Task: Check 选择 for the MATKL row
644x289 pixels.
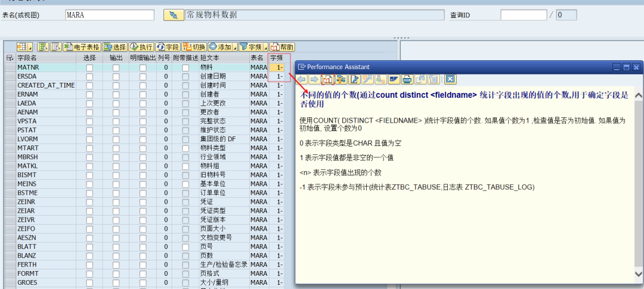Action: click(89, 166)
